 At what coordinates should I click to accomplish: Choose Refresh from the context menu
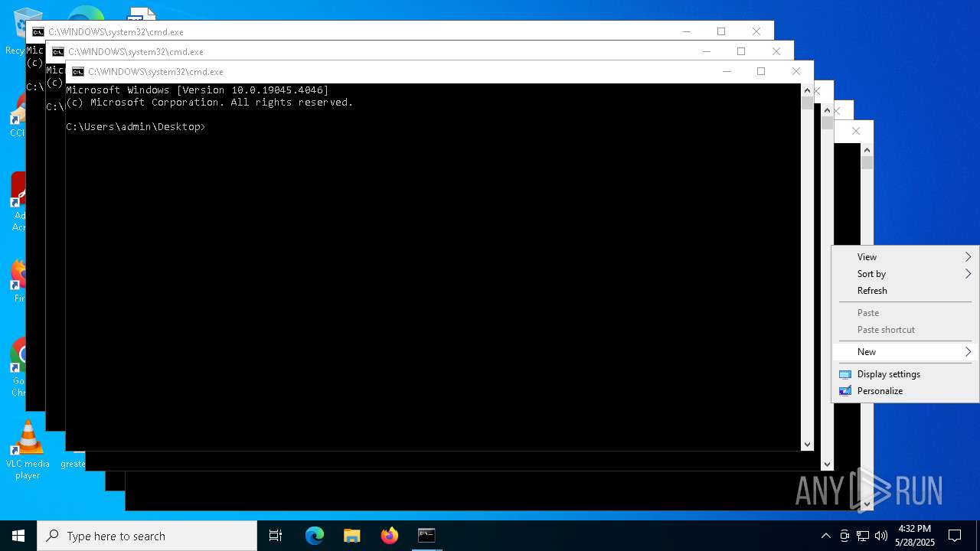(905, 291)
